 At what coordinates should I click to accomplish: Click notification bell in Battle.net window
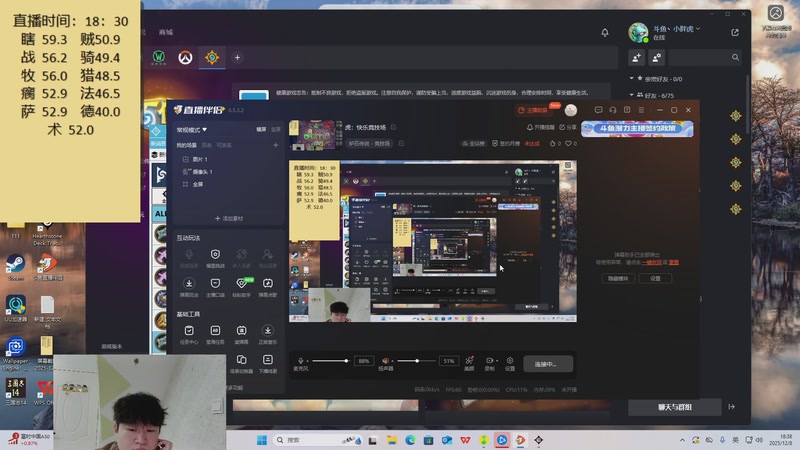coord(605,33)
